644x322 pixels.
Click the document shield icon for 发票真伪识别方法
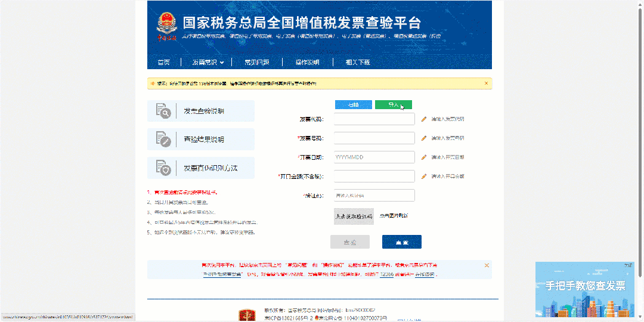(163, 168)
